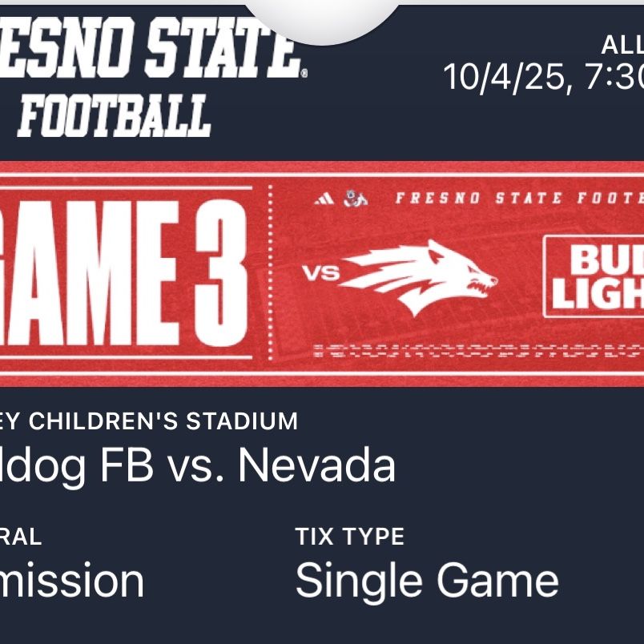Click the dotted vertical divider on banner
Image resolution: width=644 pixels, height=644 pixels.
pos(270,272)
